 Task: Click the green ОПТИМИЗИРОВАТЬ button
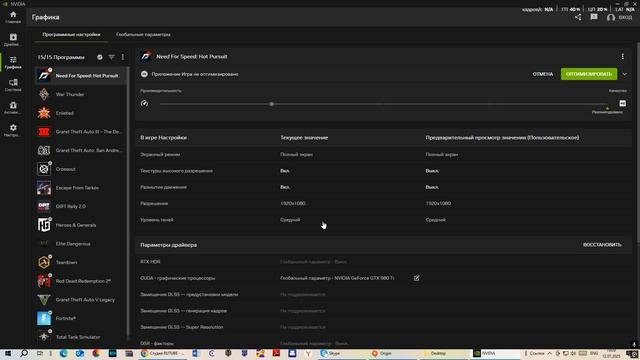(x=589, y=74)
